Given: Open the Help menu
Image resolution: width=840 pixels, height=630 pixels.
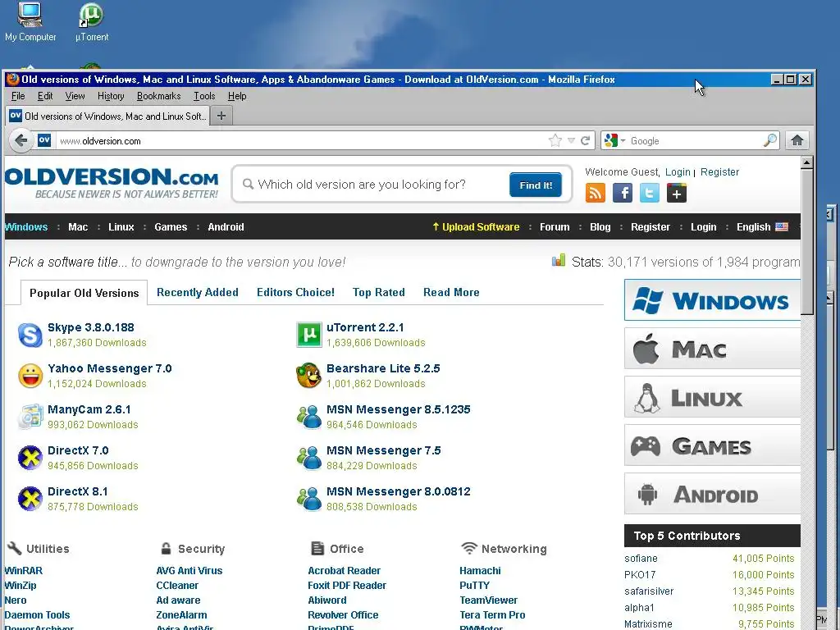Looking at the screenshot, I should (237, 96).
